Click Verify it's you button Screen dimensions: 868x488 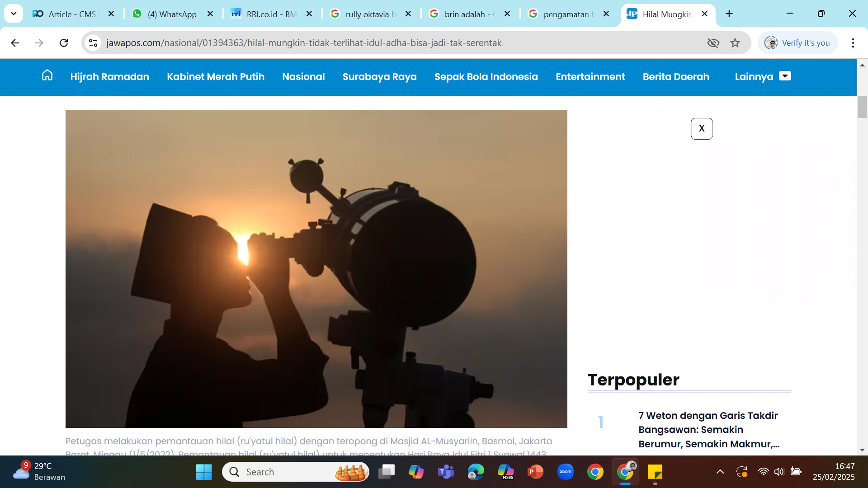click(x=797, y=43)
